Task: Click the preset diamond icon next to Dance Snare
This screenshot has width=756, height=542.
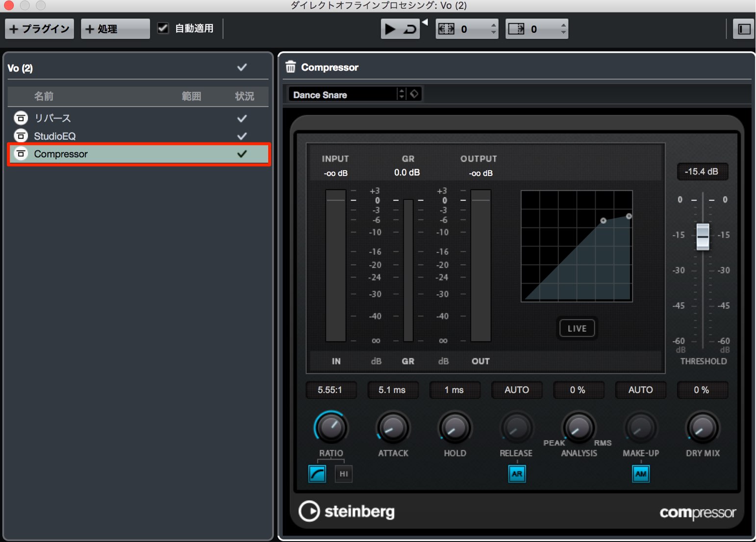Action: coord(414,94)
